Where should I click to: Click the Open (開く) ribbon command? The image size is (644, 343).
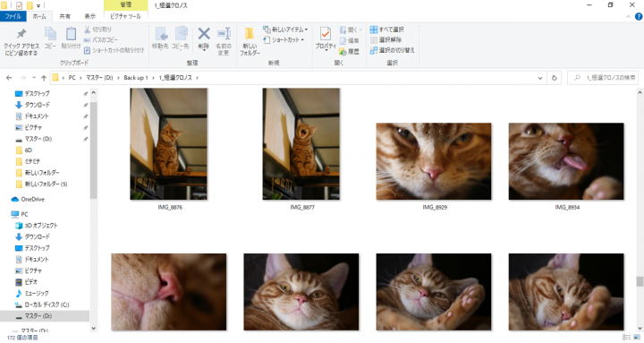(x=351, y=30)
